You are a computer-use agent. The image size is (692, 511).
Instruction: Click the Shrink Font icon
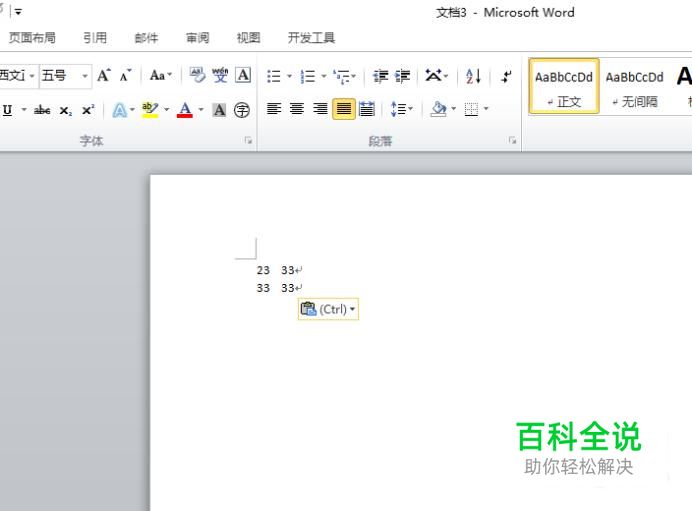click(x=125, y=75)
